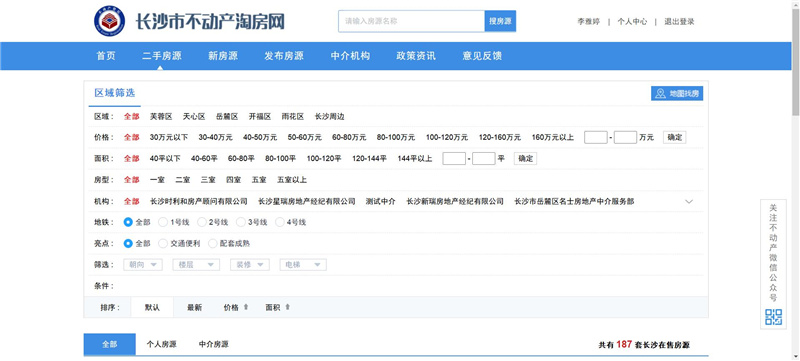Filter room type 三室

coord(208,180)
